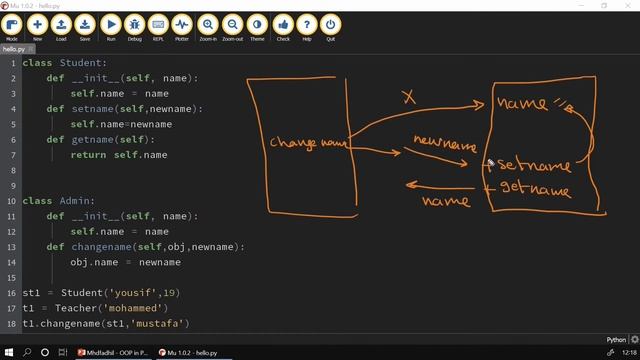Image resolution: width=640 pixels, height=360 pixels.
Task: Run the script with the Run button
Action: click(111, 28)
